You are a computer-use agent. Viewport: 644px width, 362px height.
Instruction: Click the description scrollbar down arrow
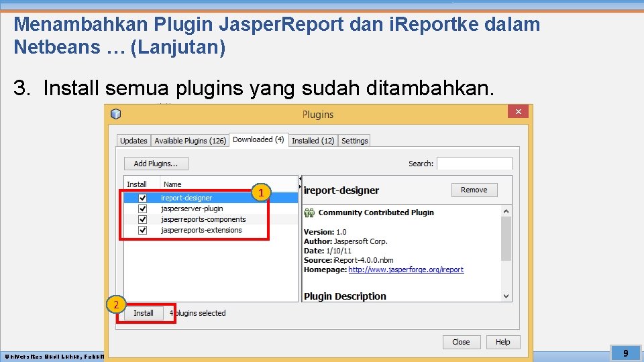(506, 296)
